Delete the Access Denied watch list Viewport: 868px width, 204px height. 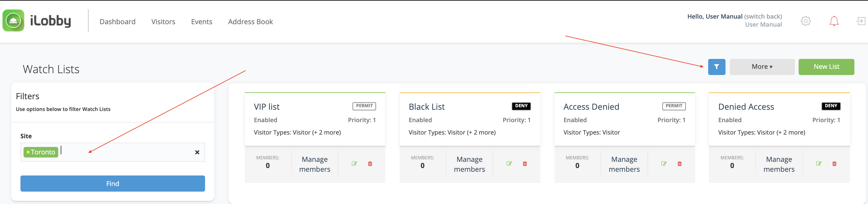pos(680,163)
